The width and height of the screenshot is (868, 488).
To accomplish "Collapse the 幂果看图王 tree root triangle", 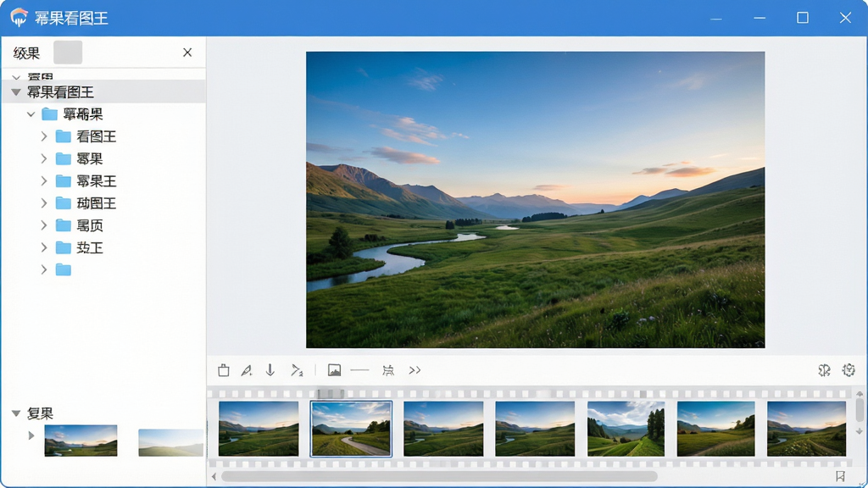I will click(x=16, y=91).
